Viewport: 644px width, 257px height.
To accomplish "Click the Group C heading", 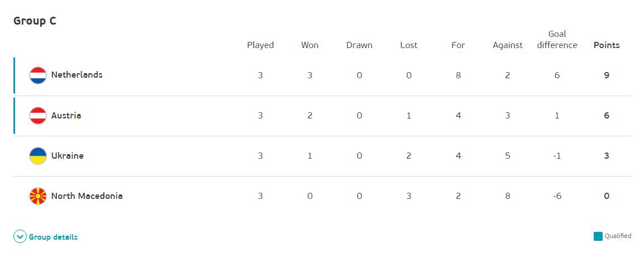I will [x=35, y=21].
